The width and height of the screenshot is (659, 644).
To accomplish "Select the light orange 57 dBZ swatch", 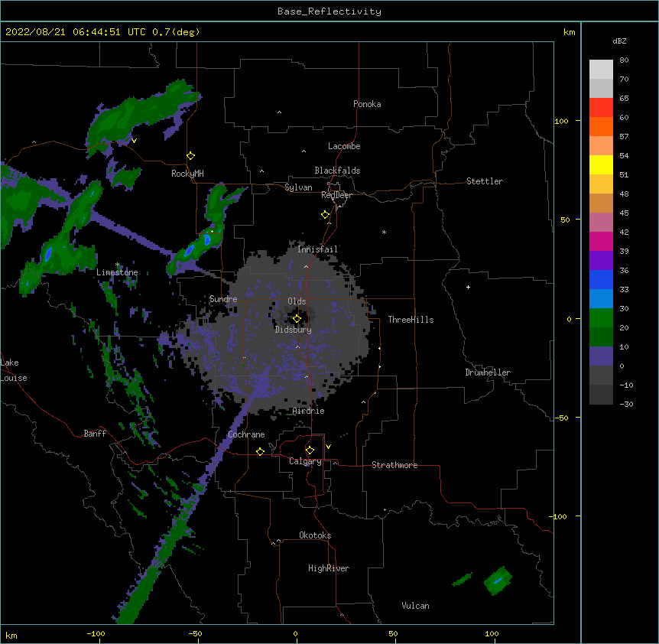I will (x=601, y=146).
